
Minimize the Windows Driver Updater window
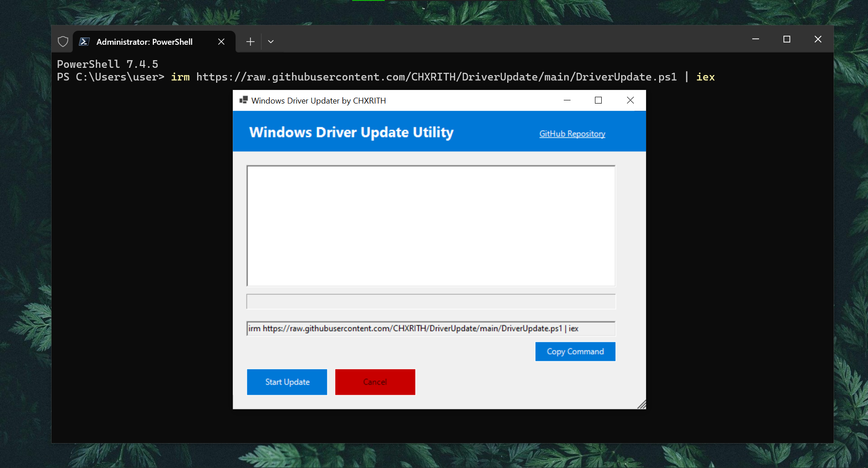click(x=567, y=100)
